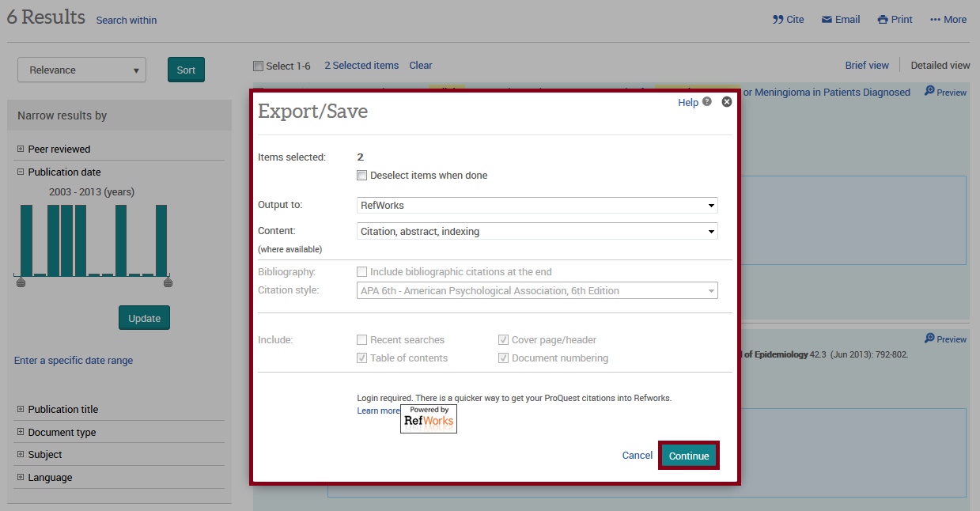
Task: Click the Continue button
Action: pyautogui.click(x=688, y=456)
